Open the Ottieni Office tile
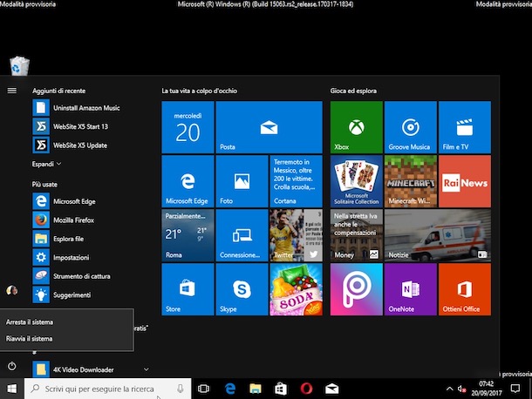Screen dimensions: 532x399 tap(465, 289)
